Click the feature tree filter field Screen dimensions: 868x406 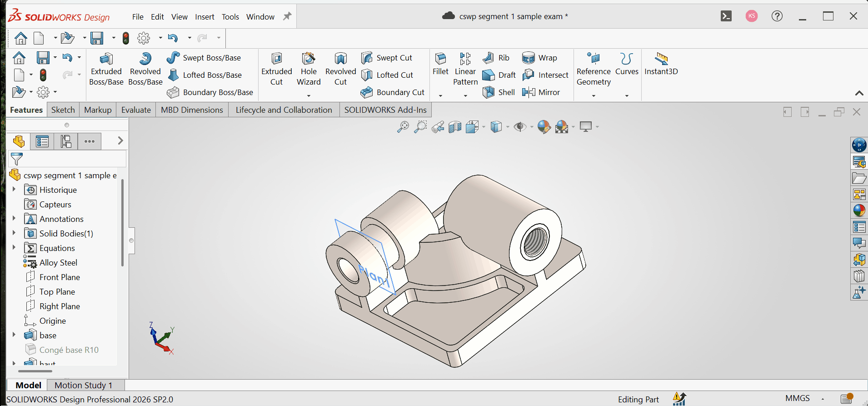(67, 159)
